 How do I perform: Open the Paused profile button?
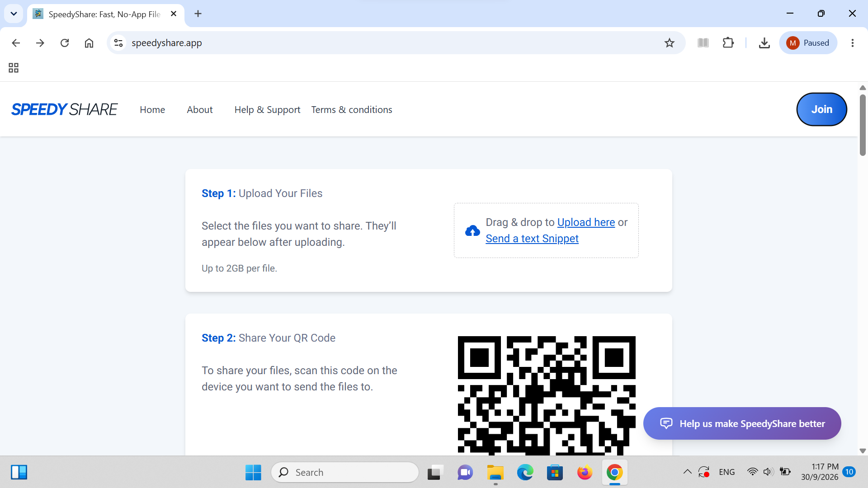click(808, 43)
